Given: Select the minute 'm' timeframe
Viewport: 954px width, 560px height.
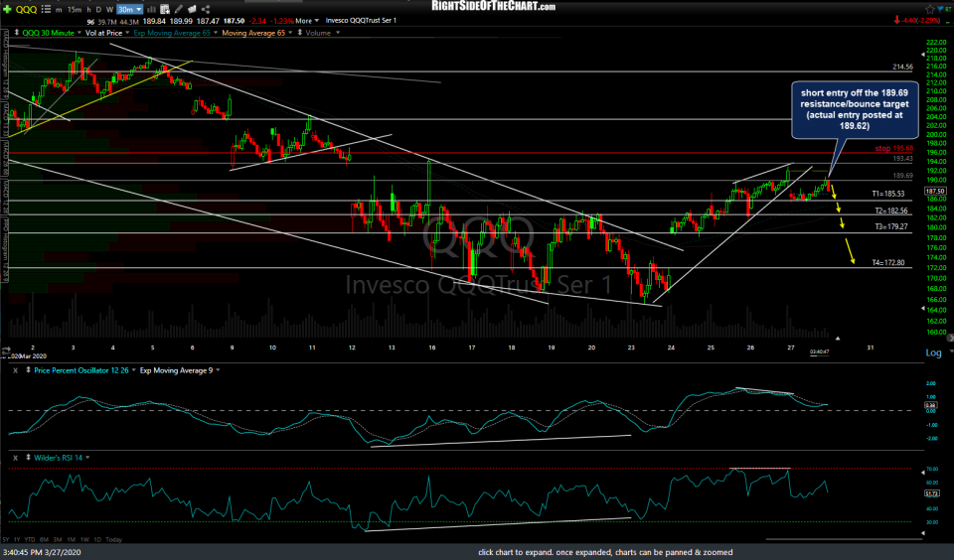Looking at the screenshot, I should click(x=59, y=10).
